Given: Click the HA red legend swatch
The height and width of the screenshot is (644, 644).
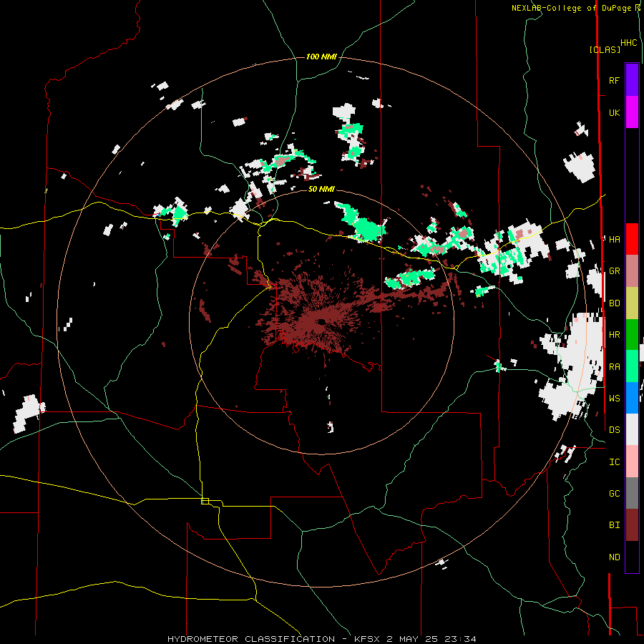Looking at the screenshot, I should pos(632,239).
